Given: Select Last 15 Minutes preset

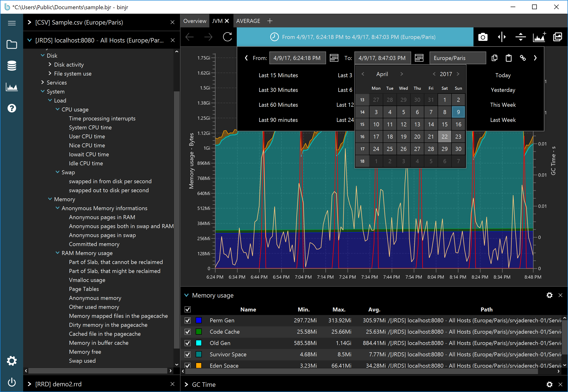Looking at the screenshot, I should point(278,75).
